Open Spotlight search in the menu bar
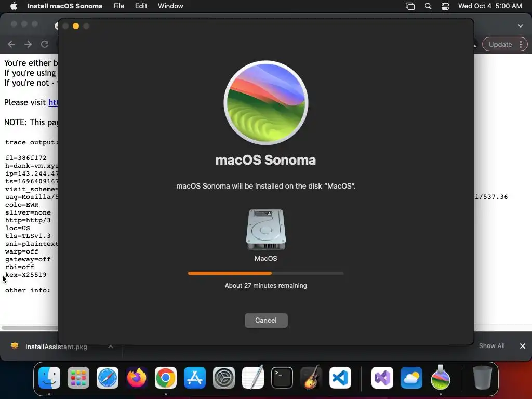532x399 pixels. [x=428, y=6]
